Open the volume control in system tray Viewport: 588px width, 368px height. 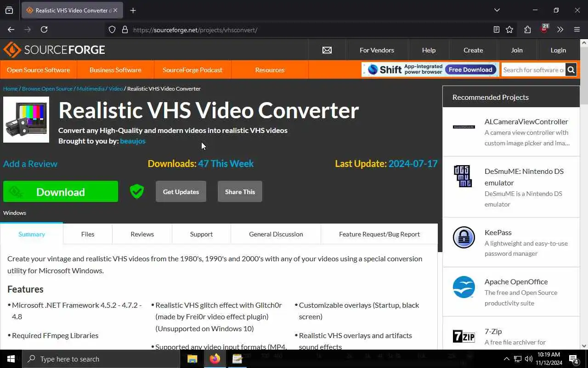click(x=528, y=359)
